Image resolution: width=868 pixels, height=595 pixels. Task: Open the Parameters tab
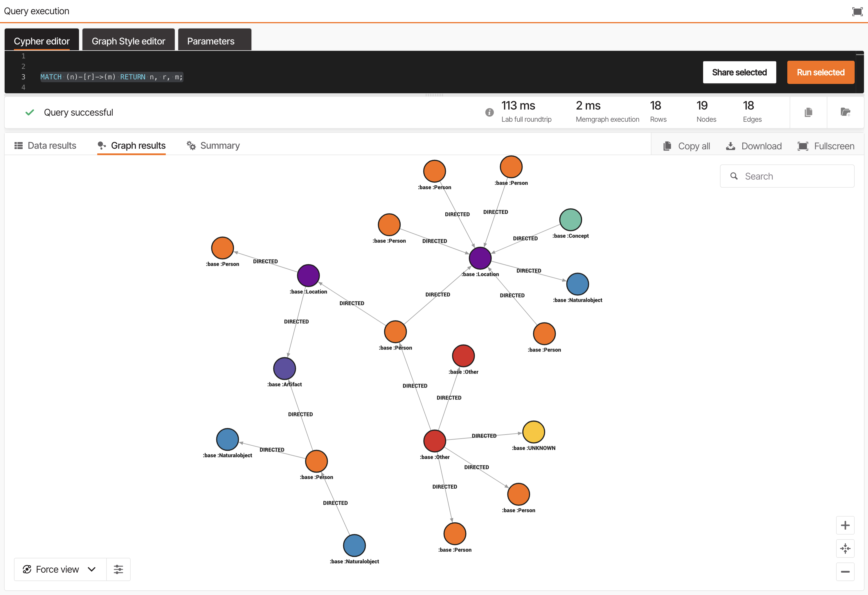click(211, 41)
